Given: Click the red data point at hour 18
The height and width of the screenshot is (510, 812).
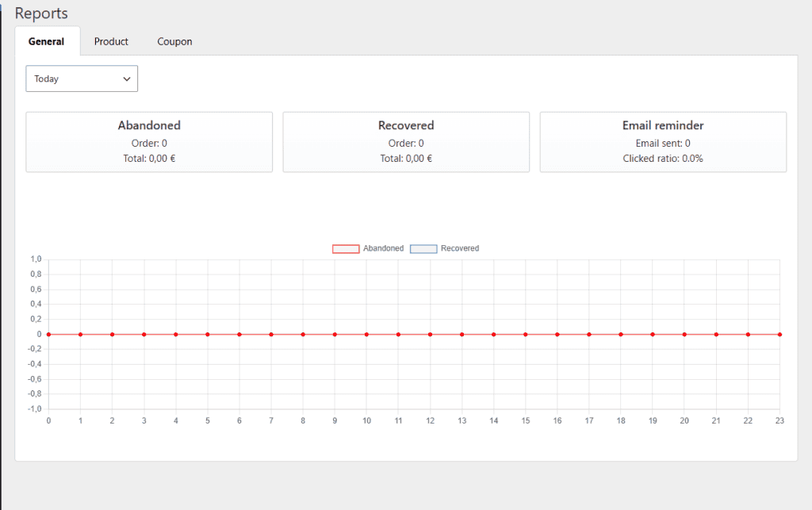Looking at the screenshot, I should 621,335.
